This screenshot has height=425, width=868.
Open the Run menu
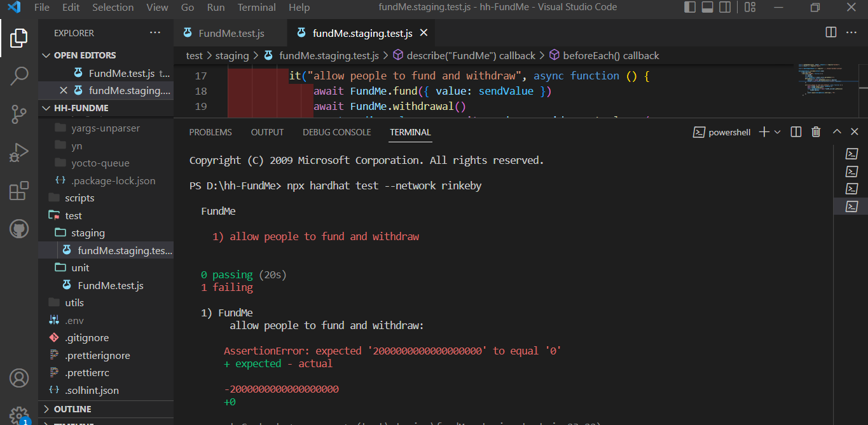[x=216, y=8]
